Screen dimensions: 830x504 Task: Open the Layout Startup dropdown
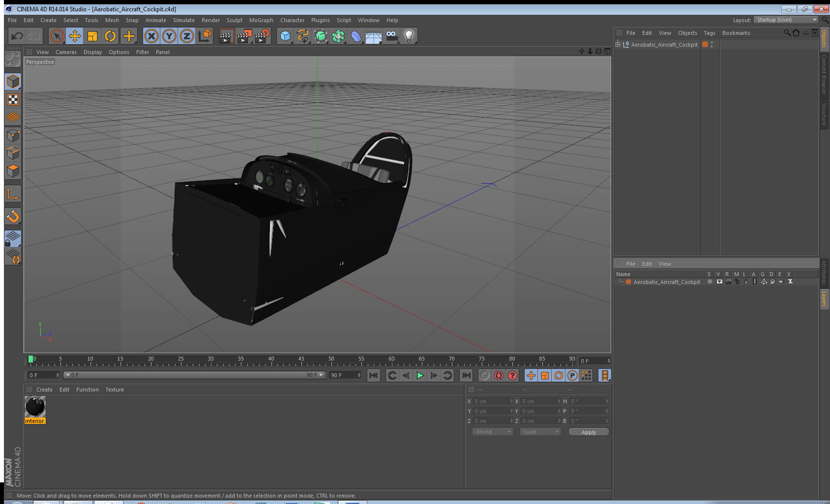point(786,20)
